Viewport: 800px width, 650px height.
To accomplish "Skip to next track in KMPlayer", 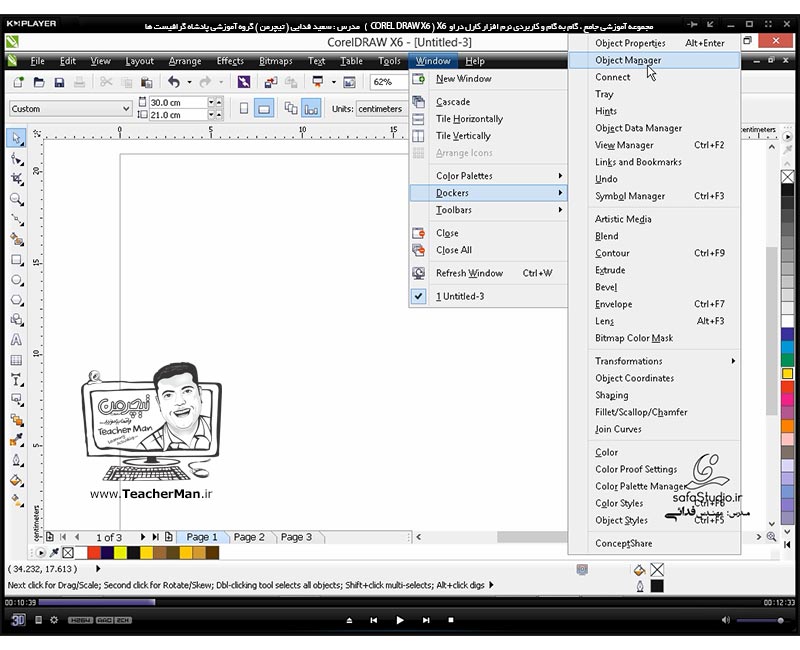I will coord(426,620).
